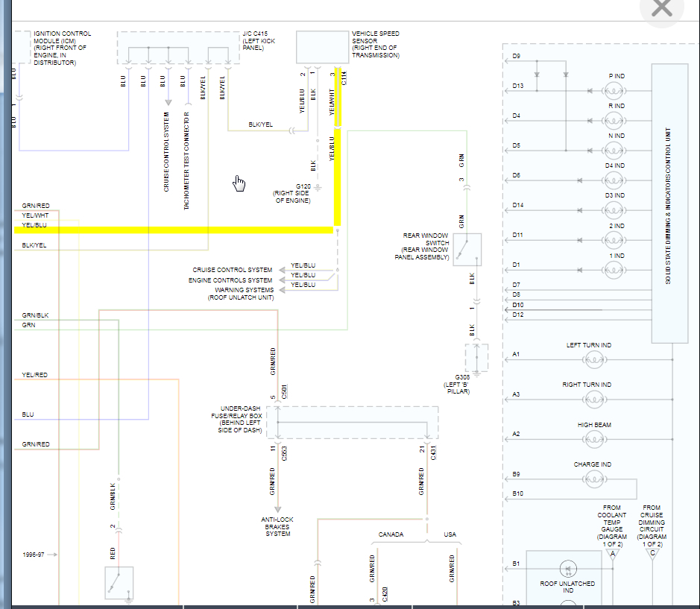Click the 'A1' pin label
This screenshot has height=609, width=700.
[516, 354]
